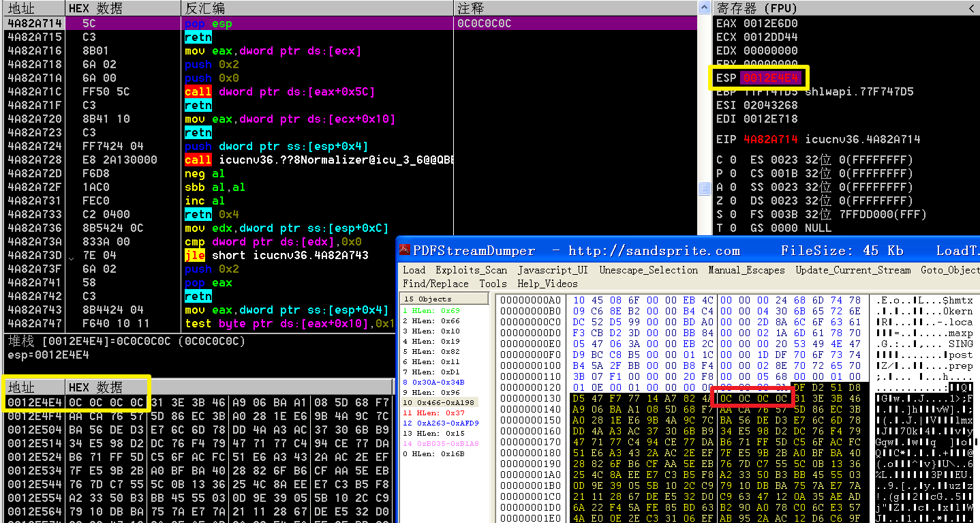The width and height of the screenshot is (980, 523).
Task: Select object 3 HLen: 0x10
Action: (432, 331)
